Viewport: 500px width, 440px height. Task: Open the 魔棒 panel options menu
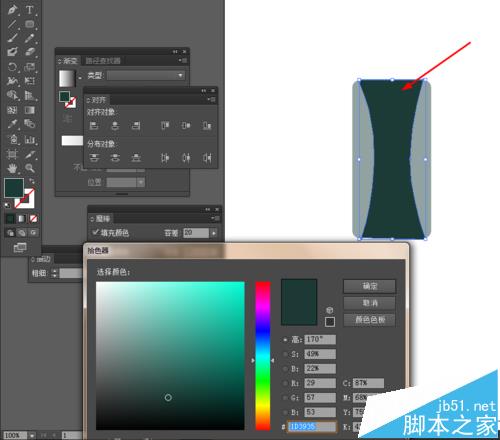point(216,218)
